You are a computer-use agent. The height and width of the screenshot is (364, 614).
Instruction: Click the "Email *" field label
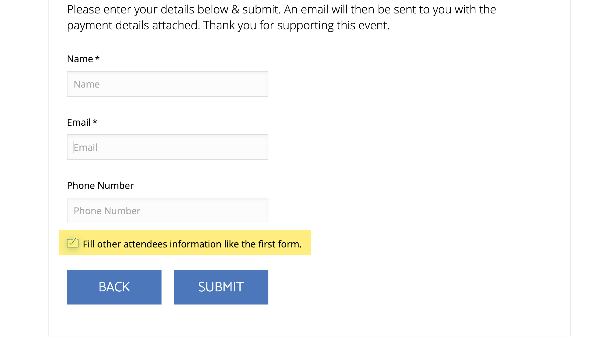click(x=78, y=122)
